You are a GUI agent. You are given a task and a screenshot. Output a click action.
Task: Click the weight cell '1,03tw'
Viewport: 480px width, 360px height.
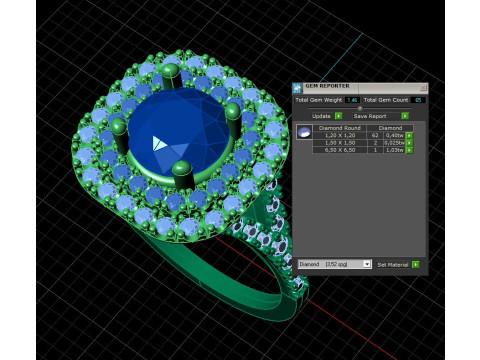pyautogui.click(x=395, y=150)
